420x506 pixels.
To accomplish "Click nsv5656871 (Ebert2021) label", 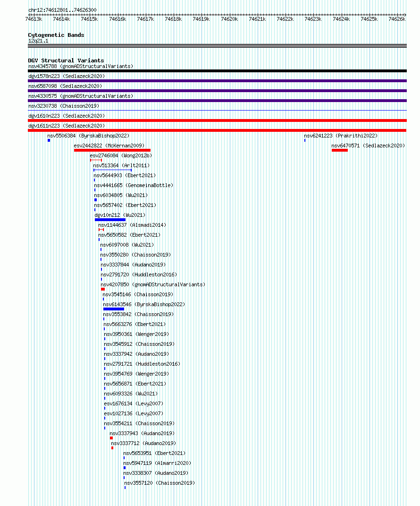I will 135,384.
